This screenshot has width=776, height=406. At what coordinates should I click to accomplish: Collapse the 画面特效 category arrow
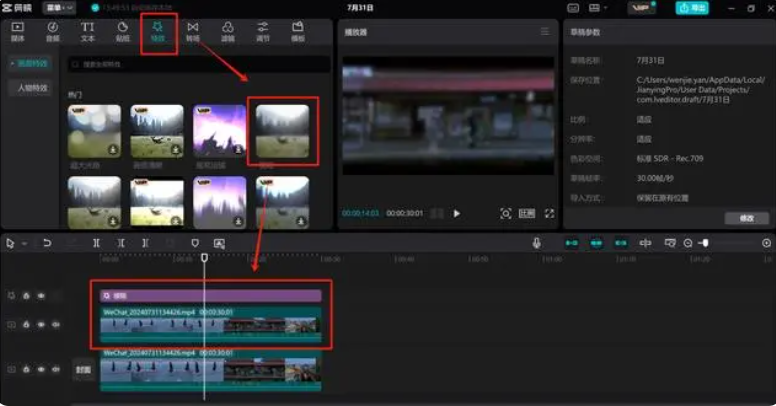point(12,63)
